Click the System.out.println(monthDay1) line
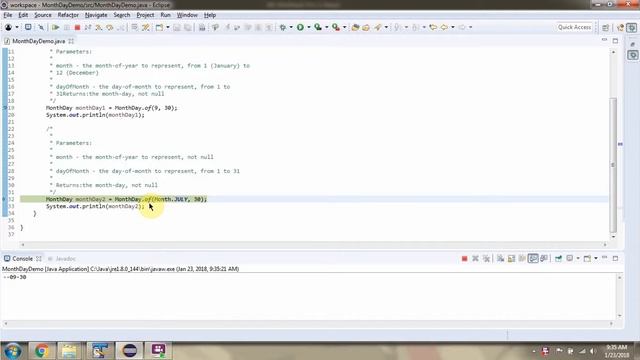640x360 pixels. 95,115
